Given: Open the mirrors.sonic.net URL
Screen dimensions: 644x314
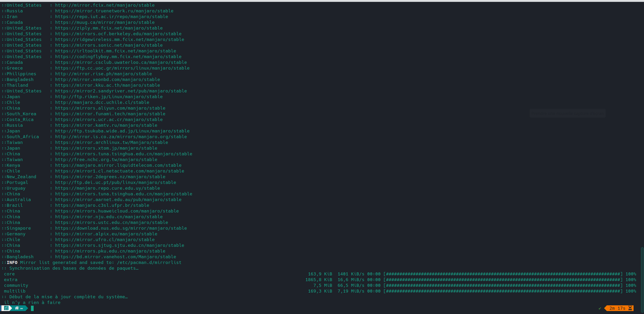Looking at the screenshot, I should [109, 45].
